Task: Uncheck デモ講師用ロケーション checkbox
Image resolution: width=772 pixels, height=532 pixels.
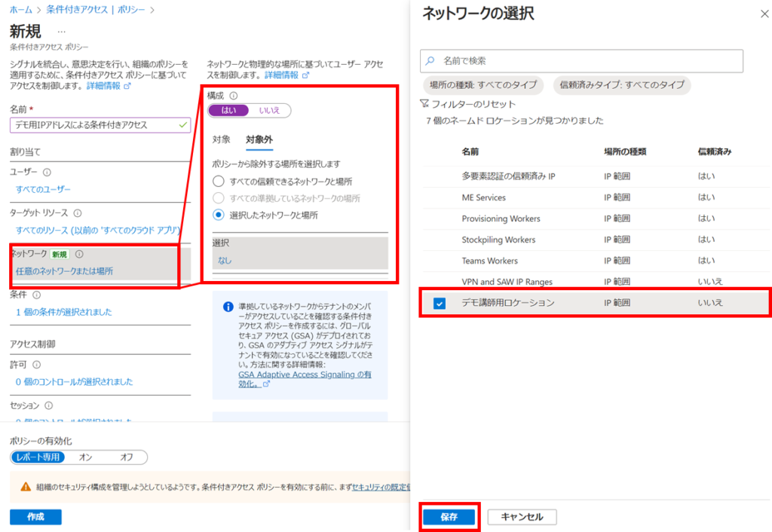Action: click(x=440, y=303)
